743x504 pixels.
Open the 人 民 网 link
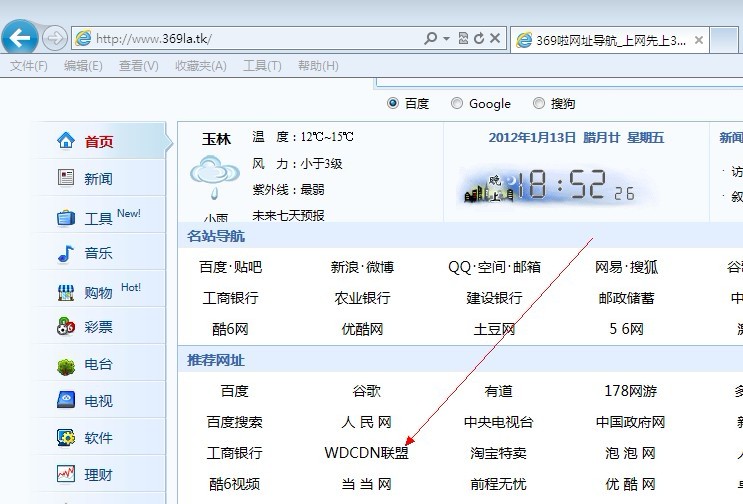(x=366, y=422)
